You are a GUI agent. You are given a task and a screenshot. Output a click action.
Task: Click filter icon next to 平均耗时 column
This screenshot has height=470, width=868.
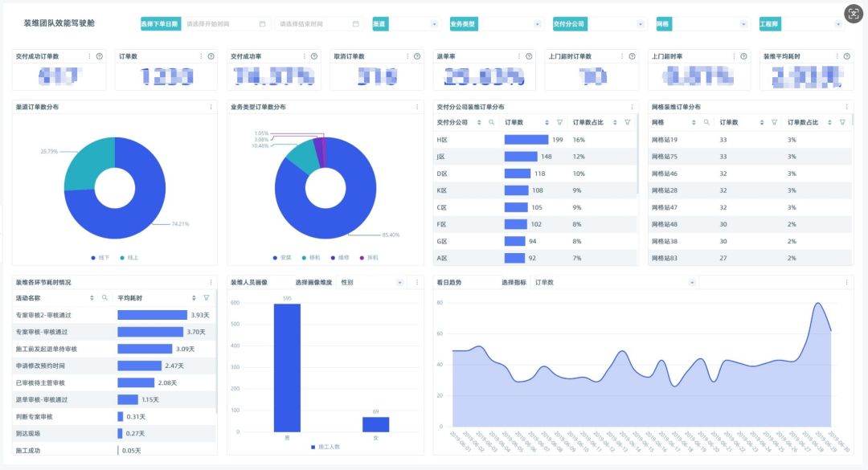(x=207, y=298)
